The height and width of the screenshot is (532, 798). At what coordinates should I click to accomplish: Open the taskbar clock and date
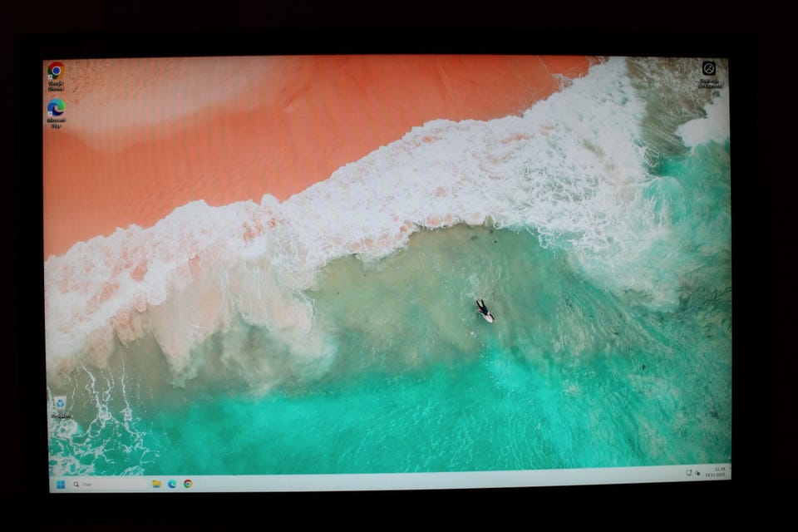coord(716,471)
